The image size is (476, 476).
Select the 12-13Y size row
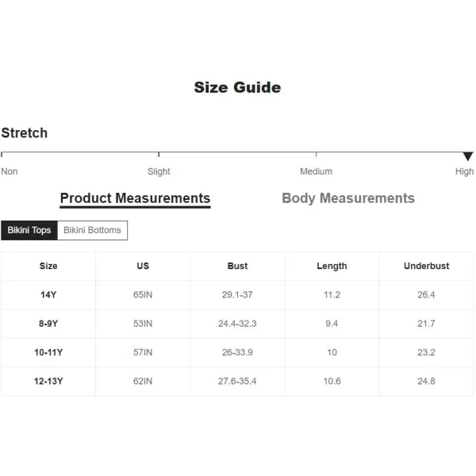coord(237,382)
